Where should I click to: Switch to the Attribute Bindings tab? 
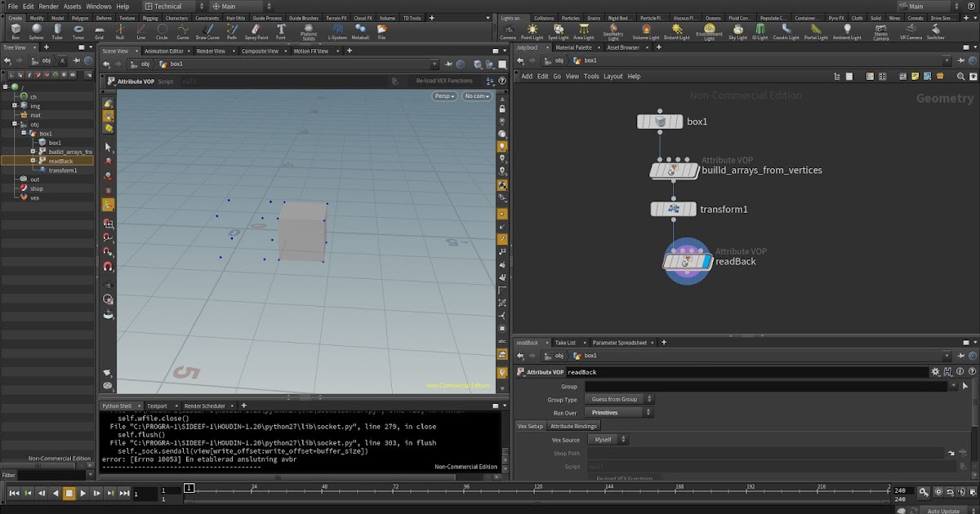(x=575, y=426)
